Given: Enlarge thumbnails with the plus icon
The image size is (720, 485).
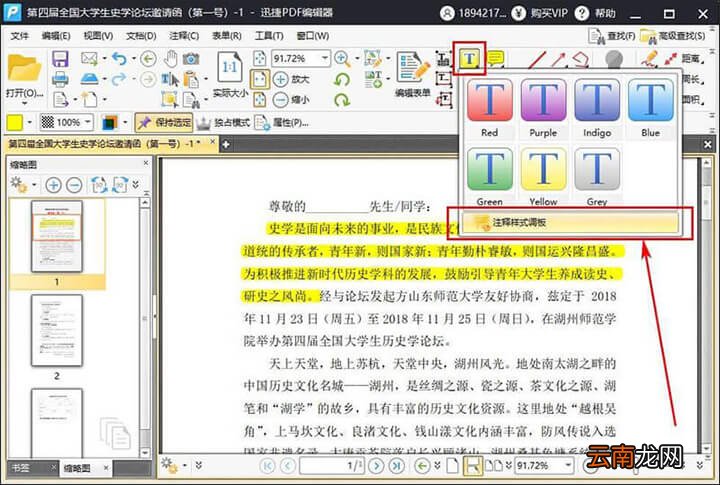Looking at the screenshot, I should pyautogui.click(x=53, y=185).
